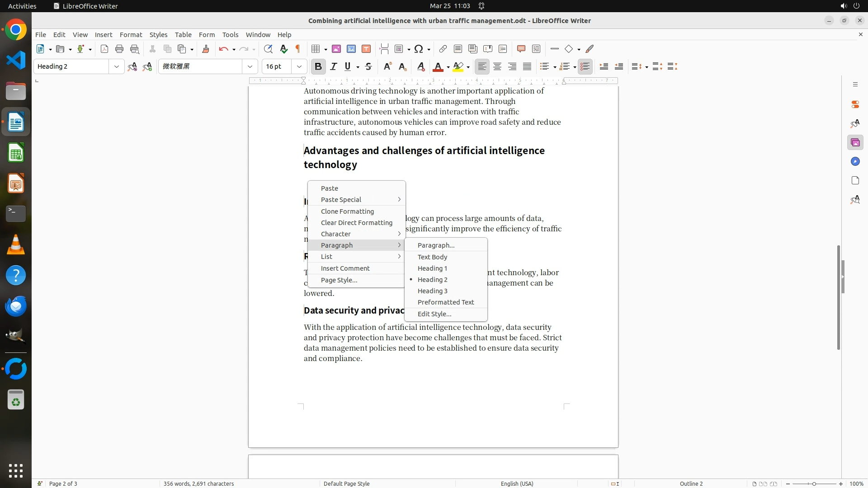This screenshot has height=488, width=868.
Task: Click Edit Style... in the submenu
Action: pos(434,314)
